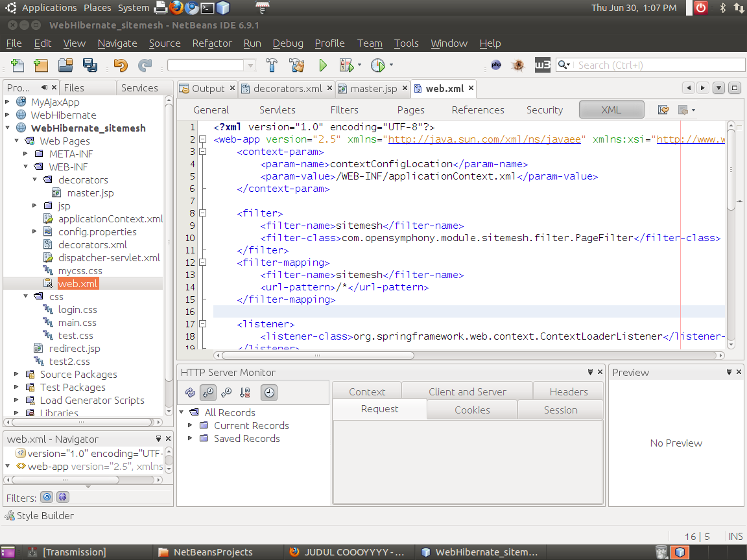Click the trash icon in bottom panel
The image size is (747, 560).
[661, 552]
